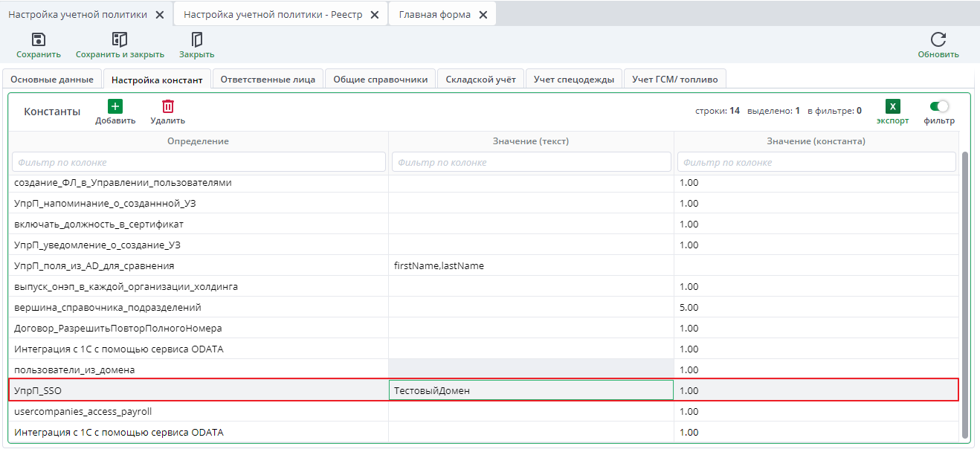The height and width of the screenshot is (452, 980).
Task: Refresh the form with Обновить icon
Action: [938, 39]
